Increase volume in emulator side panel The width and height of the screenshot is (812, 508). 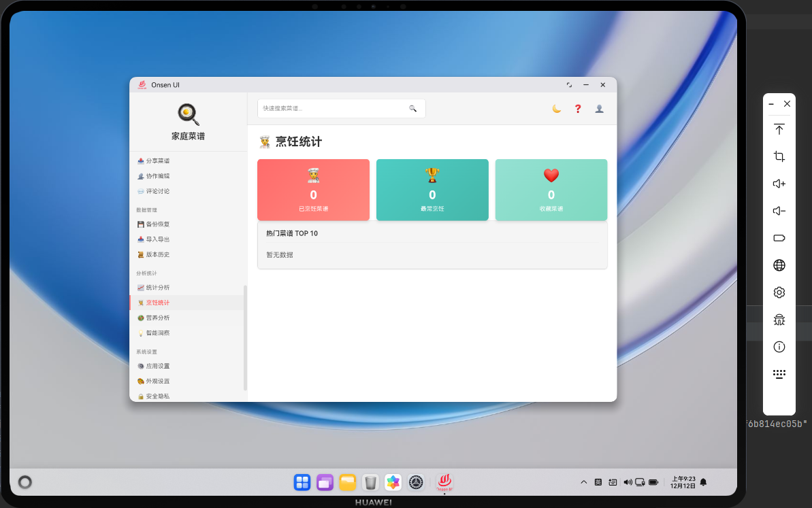pyautogui.click(x=779, y=184)
